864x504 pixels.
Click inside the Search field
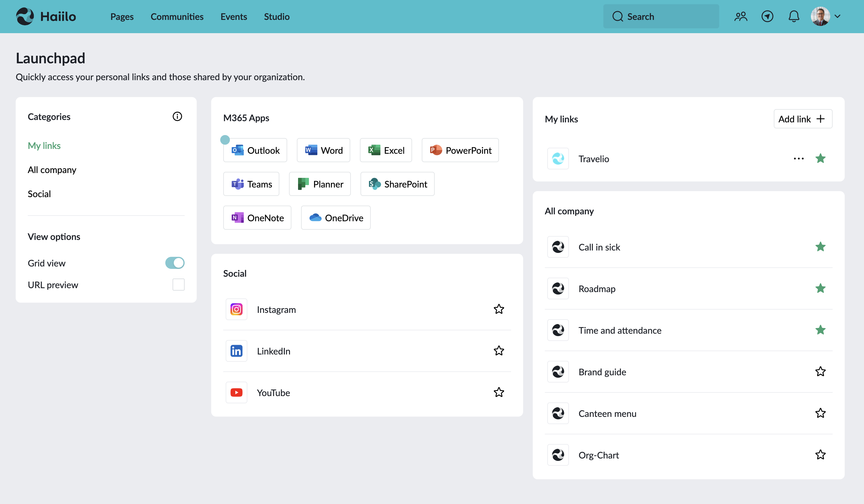tap(661, 16)
